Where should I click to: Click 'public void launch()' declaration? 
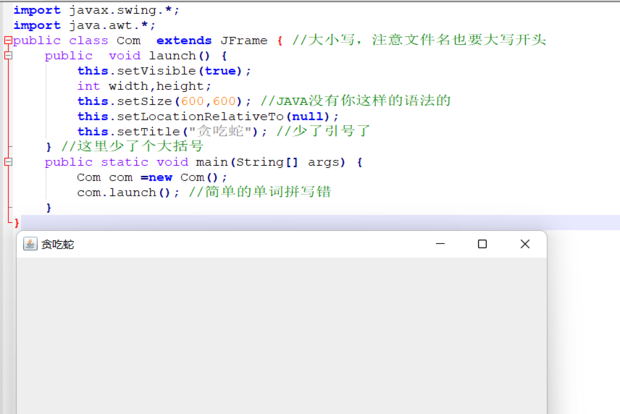[136, 56]
